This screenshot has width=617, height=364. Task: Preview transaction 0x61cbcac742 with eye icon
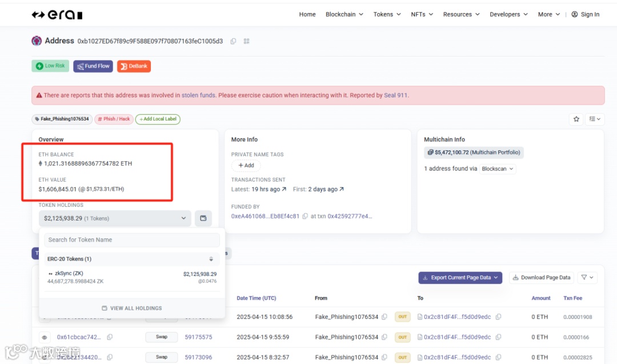click(45, 337)
